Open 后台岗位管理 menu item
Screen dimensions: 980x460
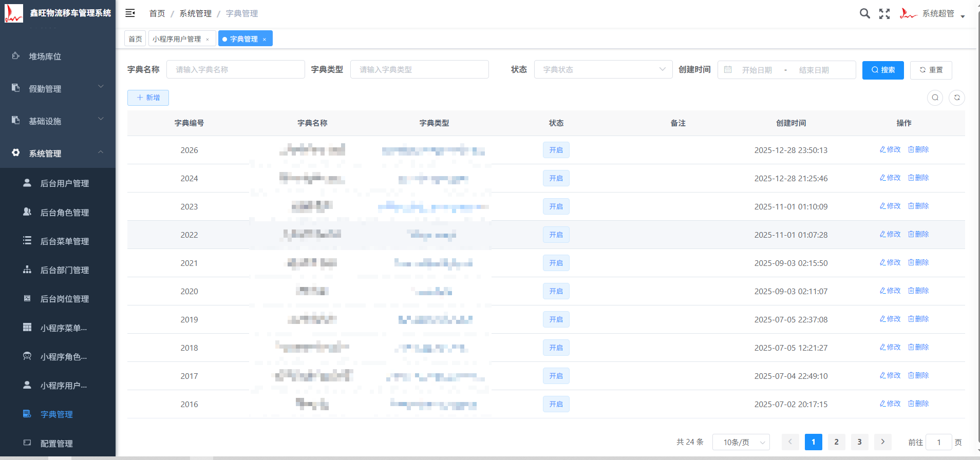58,299
